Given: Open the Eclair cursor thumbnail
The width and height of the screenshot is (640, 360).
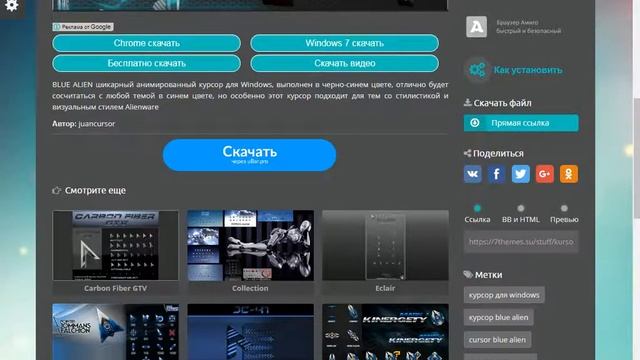Looking at the screenshot, I should [385, 245].
